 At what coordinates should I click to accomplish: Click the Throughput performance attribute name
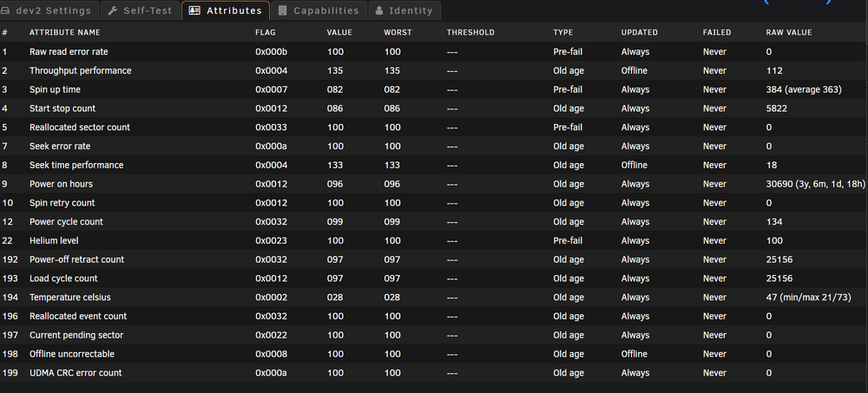click(x=80, y=71)
